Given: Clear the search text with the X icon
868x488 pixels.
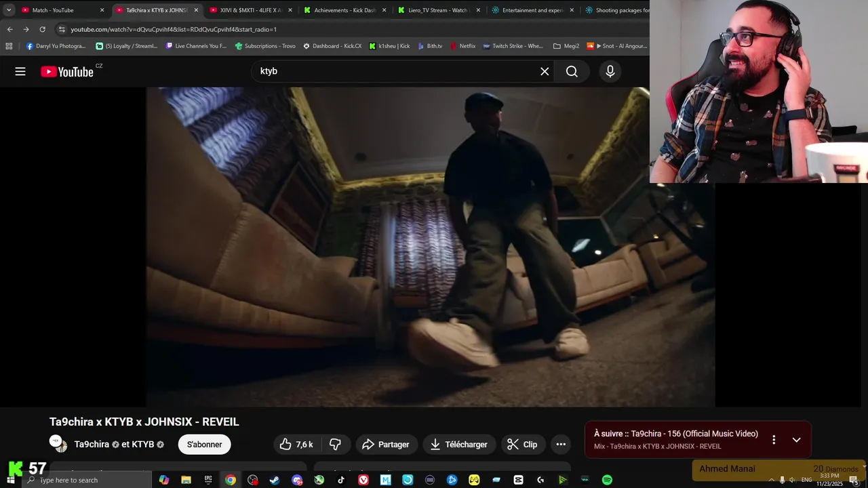Looking at the screenshot, I should (x=545, y=71).
